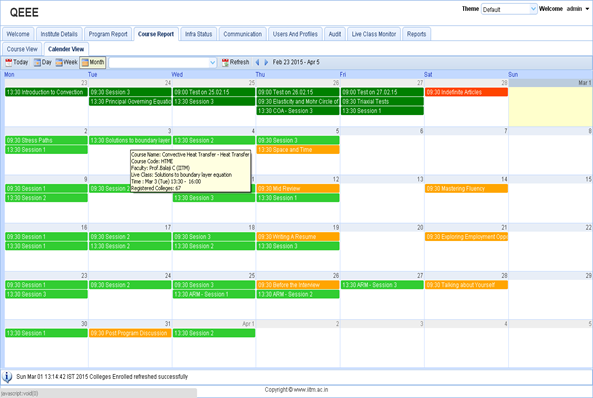Open 09:30 Mastering Fluency event

[x=466, y=188]
